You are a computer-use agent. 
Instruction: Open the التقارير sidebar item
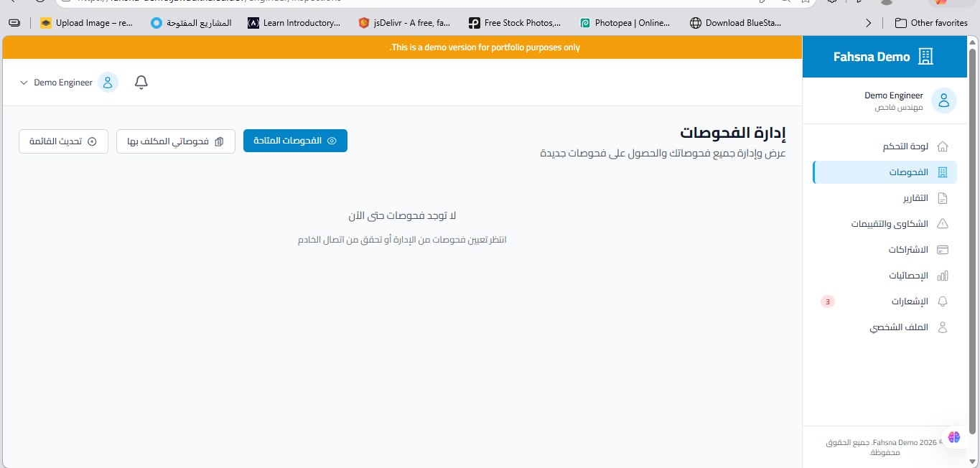[885, 198]
